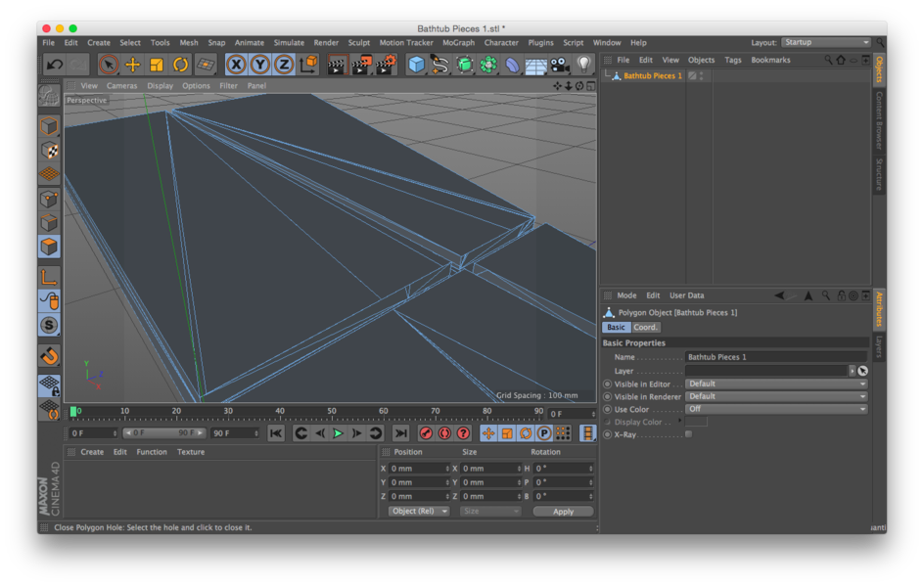Click the preview range slider bar
924x587 pixels.
pyautogui.click(x=163, y=433)
